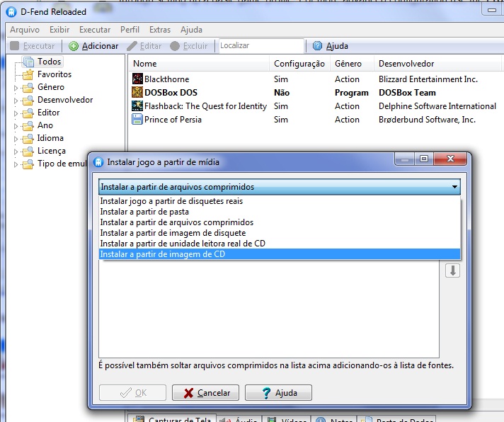
Task: Open Ajuda from the main toolbar
Action: 331,46
